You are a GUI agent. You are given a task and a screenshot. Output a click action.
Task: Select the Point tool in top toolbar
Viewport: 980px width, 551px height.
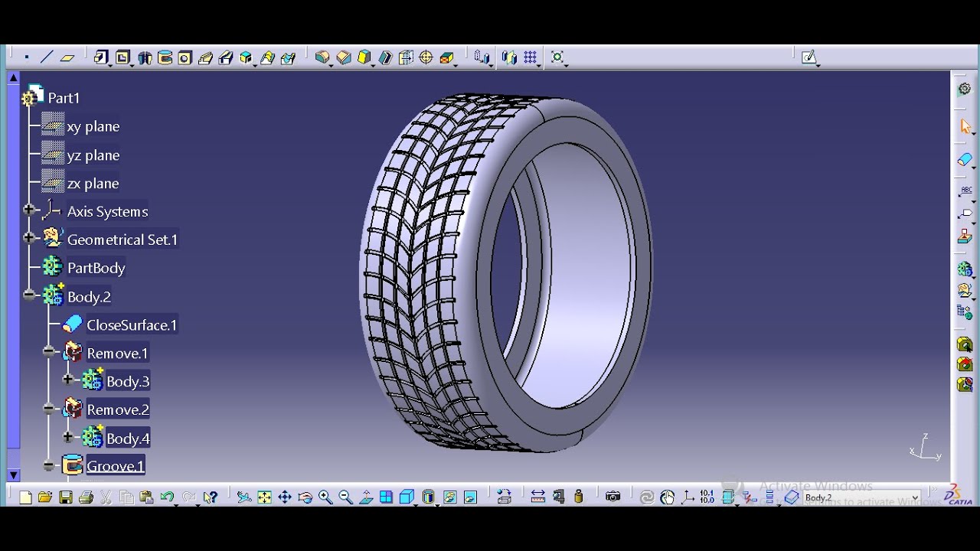click(26, 57)
